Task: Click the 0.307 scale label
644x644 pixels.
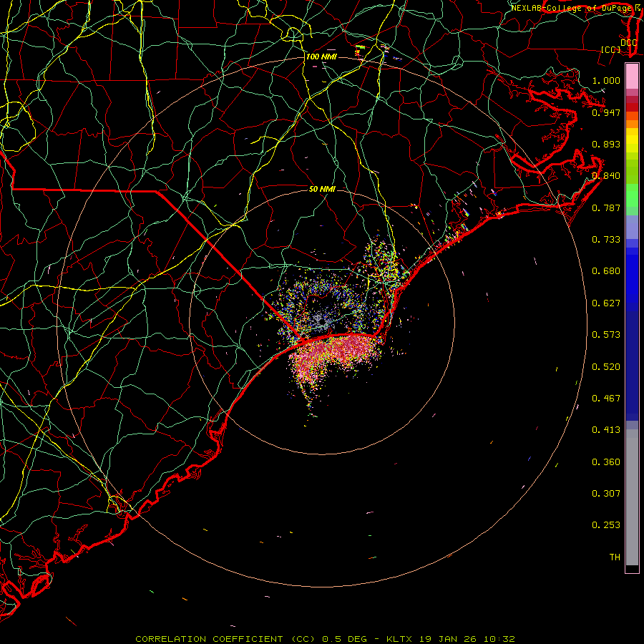Action: click(606, 494)
